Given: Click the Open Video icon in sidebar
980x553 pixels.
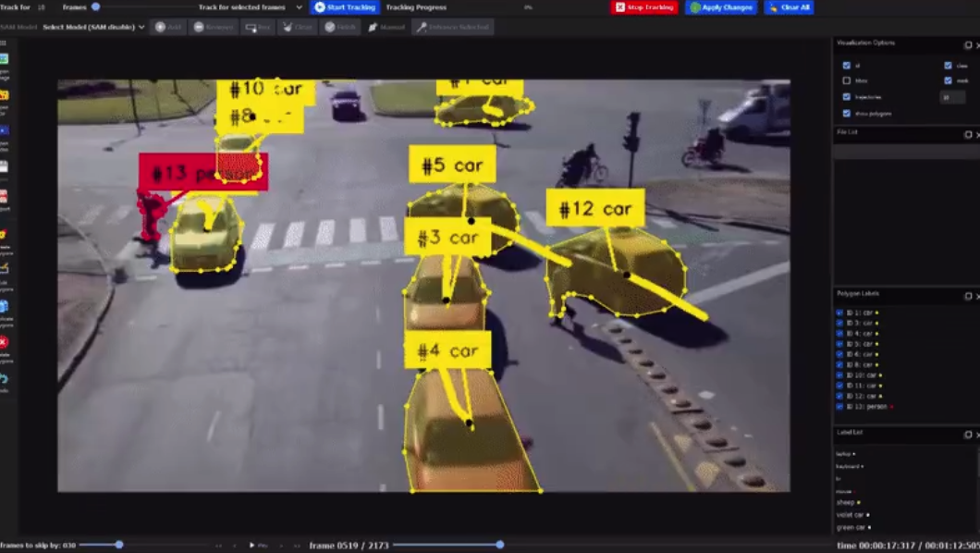Looking at the screenshot, I should pyautogui.click(x=4, y=130).
